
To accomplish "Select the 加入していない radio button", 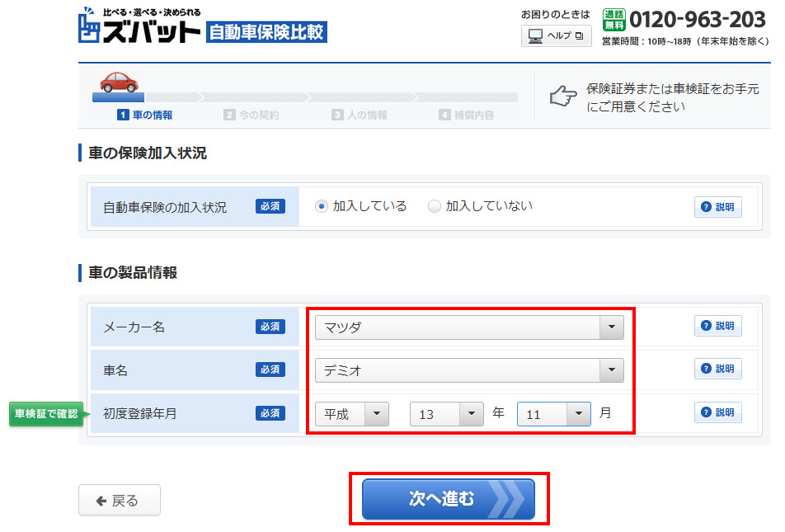I will coord(435,206).
